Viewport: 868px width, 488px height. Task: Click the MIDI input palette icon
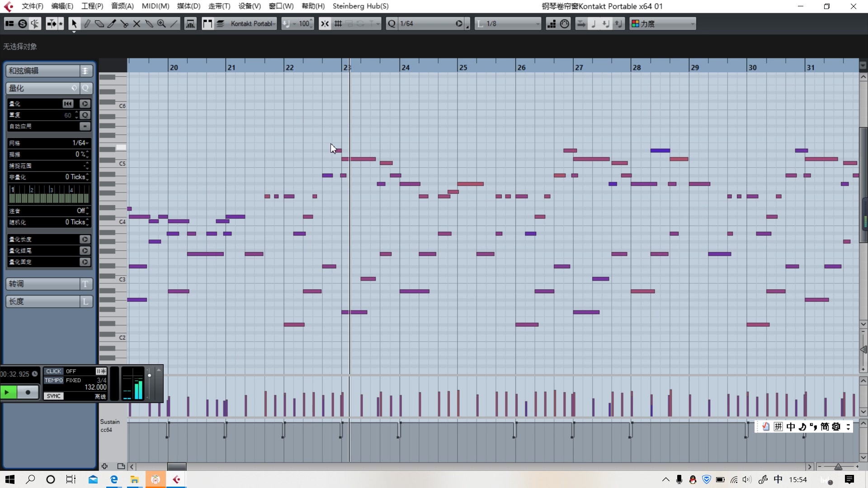click(x=565, y=24)
